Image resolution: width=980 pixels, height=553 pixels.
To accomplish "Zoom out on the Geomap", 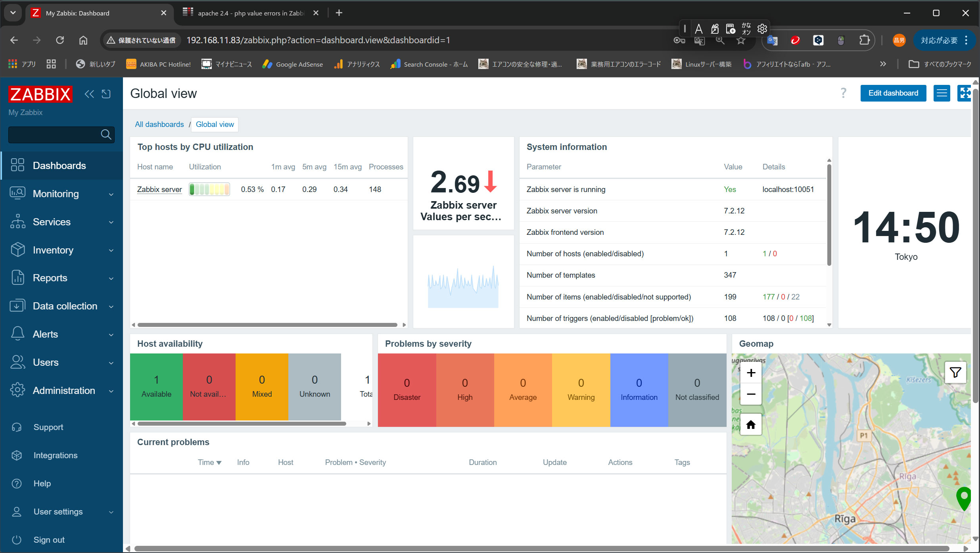I will click(751, 394).
